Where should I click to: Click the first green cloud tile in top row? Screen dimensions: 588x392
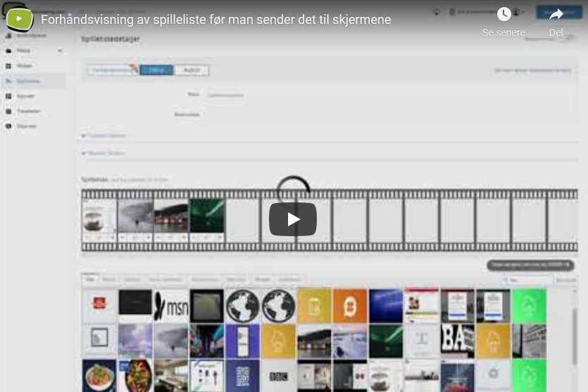[529, 306]
